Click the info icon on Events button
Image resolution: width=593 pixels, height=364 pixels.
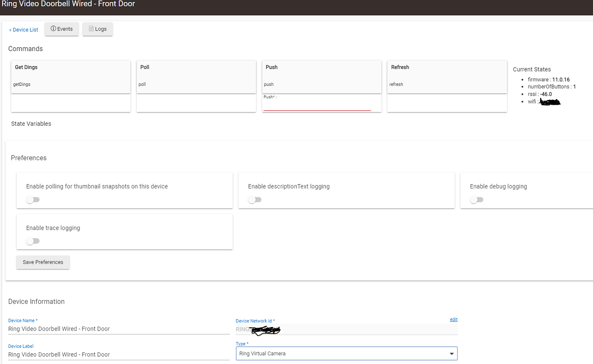[53, 29]
